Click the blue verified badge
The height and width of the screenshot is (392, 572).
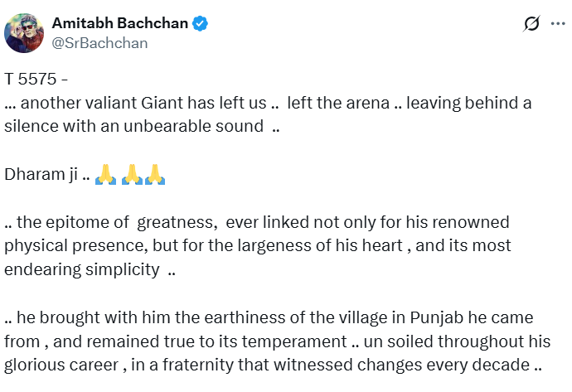[x=200, y=24]
